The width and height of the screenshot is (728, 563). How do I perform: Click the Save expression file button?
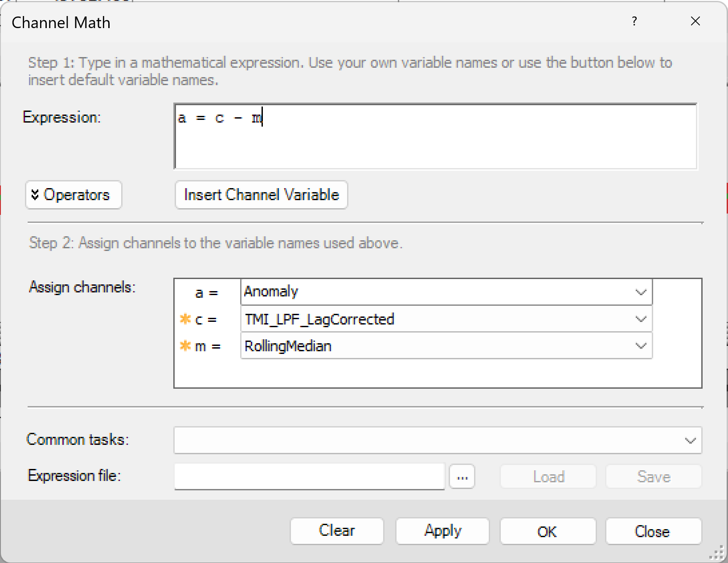point(654,477)
